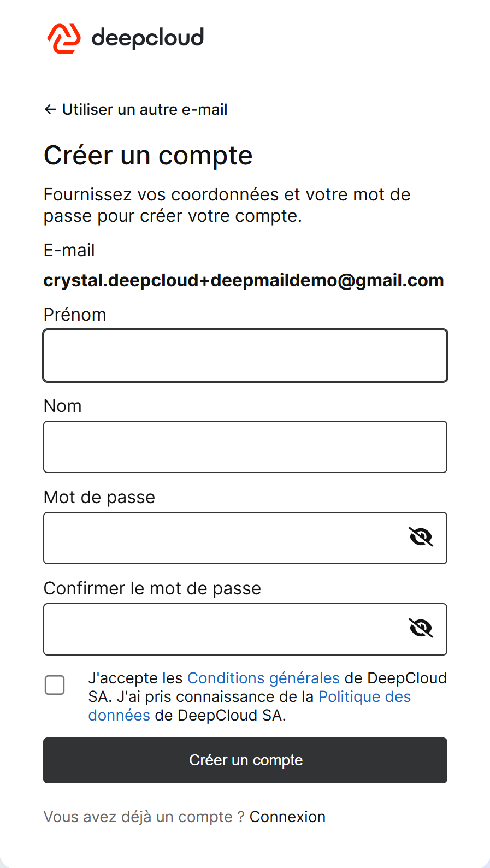Image resolution: width=490 pixels, height=868 pixels.
Task: Click the back arrow icon
Action: 50,110
